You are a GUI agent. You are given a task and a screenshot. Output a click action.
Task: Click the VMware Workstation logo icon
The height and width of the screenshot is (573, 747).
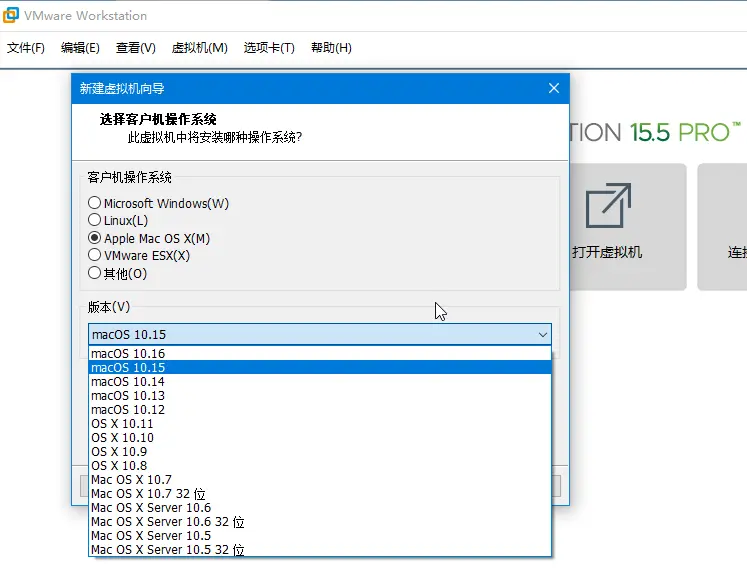tap(11, 15)
